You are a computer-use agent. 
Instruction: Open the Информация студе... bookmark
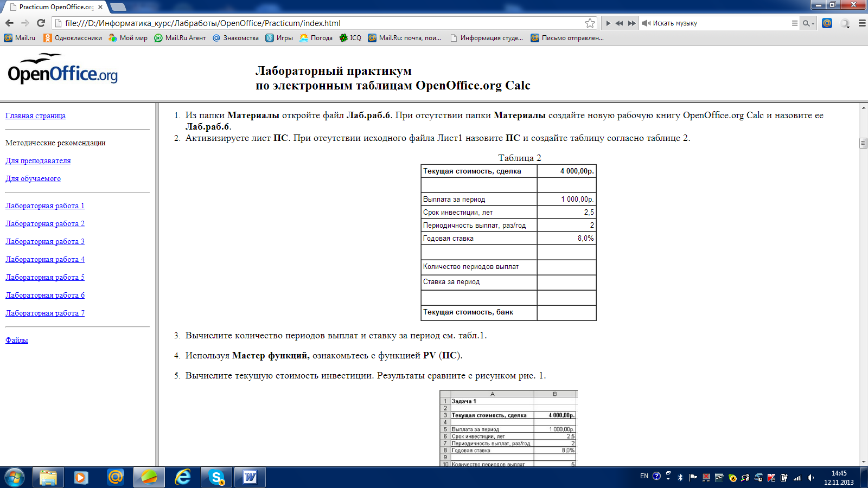[486, 38]
